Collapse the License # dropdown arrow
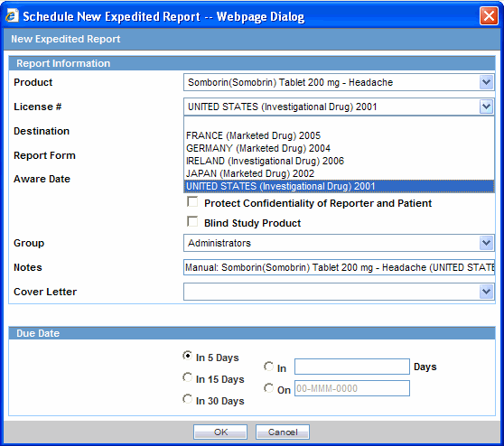Image resolution: width=504 pixels, height=446 pixels. (486, 107)
